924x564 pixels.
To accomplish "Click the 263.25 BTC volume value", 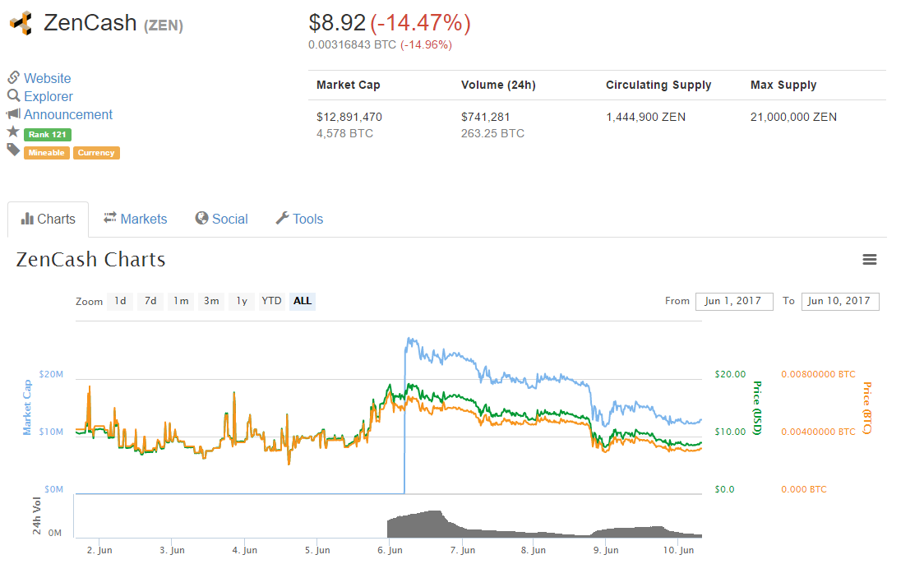I will pos(492,133).
